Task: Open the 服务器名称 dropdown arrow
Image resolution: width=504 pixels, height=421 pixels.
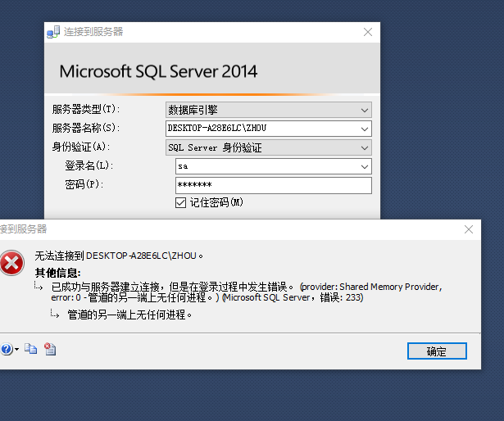Action: click(x=365, y=129)
